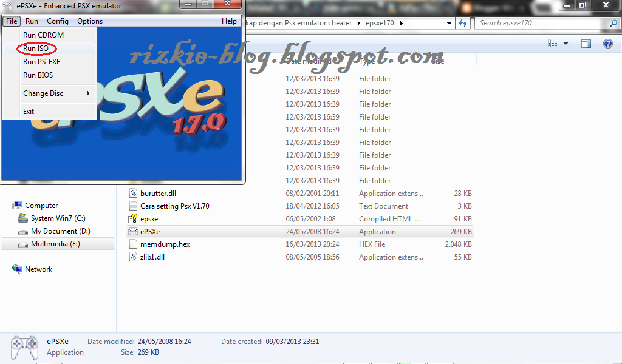Click the burutter.dll file icon
Viewport: 622px width, 364px height.
click(x=133, y=194)
